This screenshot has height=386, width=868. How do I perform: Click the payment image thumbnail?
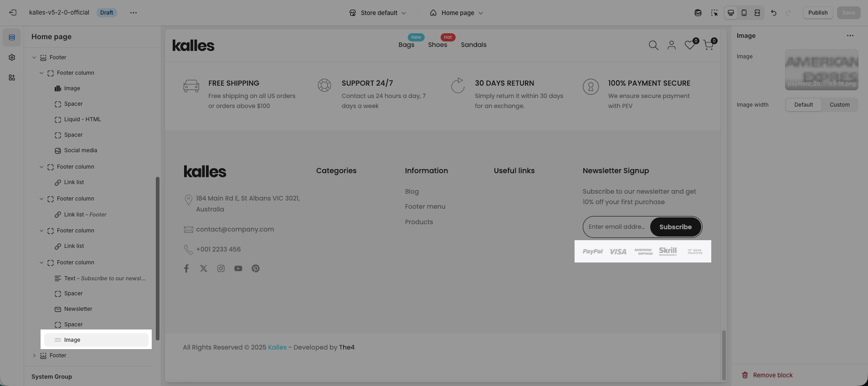pos(821,70)
